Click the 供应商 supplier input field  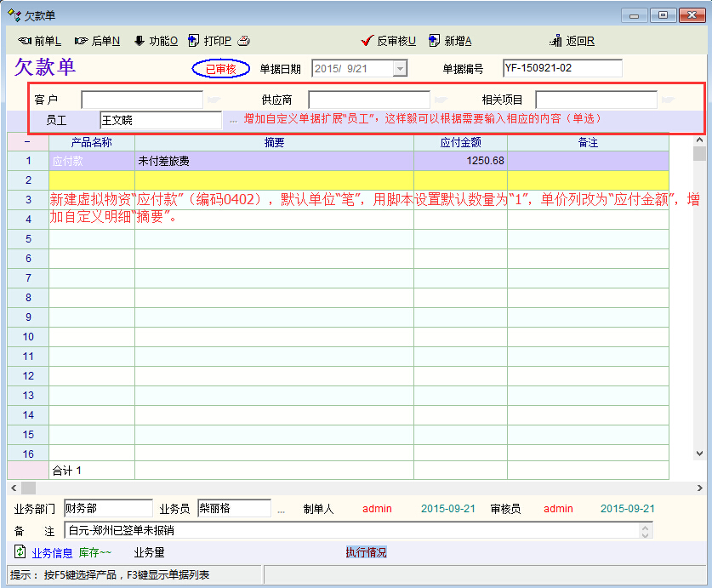tap(368, 100)
